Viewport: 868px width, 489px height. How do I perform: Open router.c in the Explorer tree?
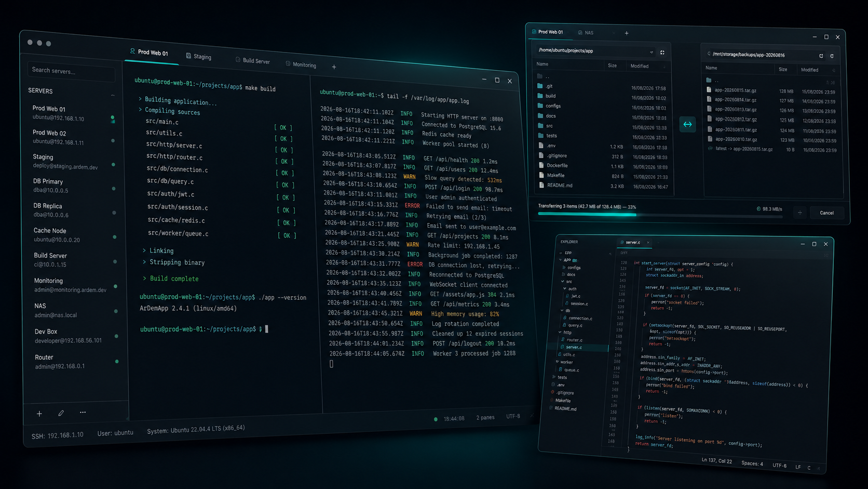574,340
